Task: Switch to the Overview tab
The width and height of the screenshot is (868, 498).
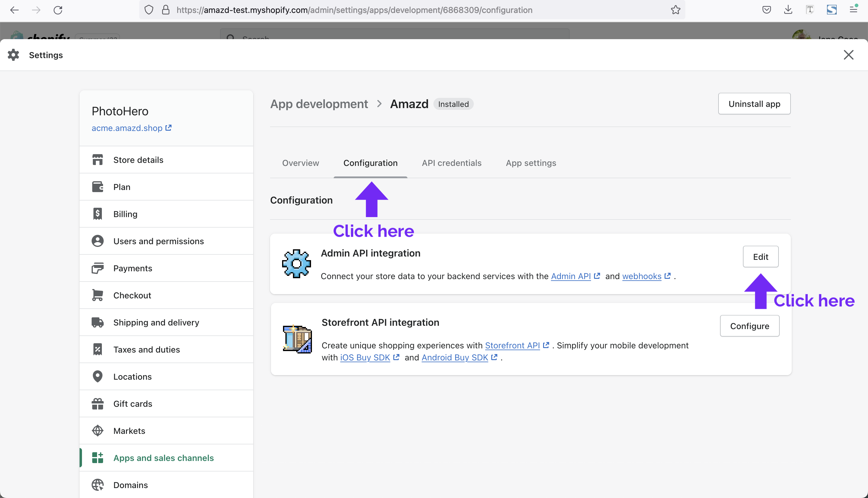Action: click(300, 163)
